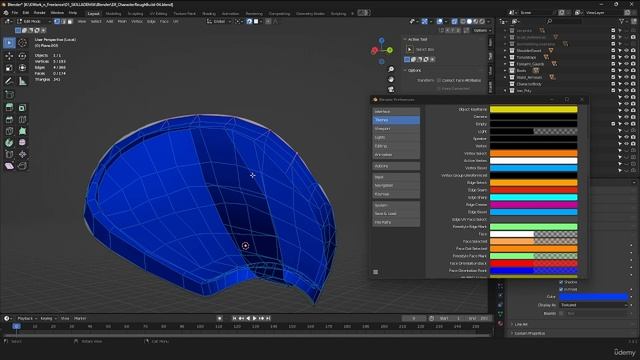
Task: Open the File Paths section in Preferences
Action: (x=396, y=222)
